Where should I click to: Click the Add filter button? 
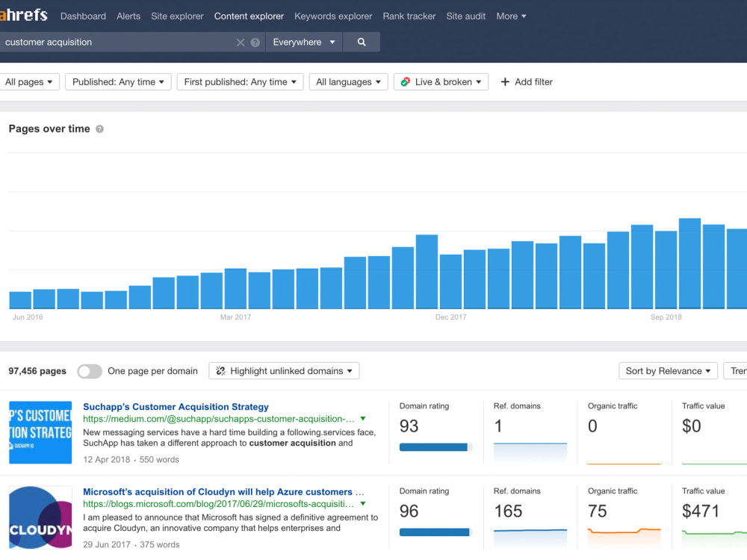pyautogui.click(x=527, y=82)
